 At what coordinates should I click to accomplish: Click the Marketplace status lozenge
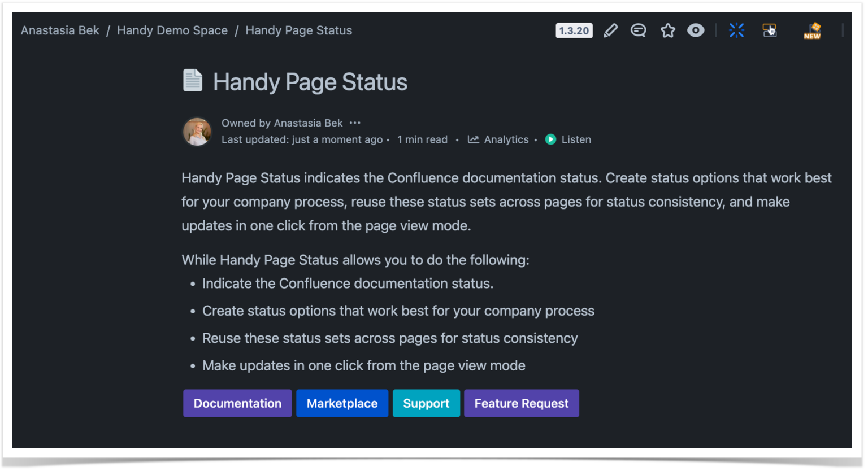point(342,403)
